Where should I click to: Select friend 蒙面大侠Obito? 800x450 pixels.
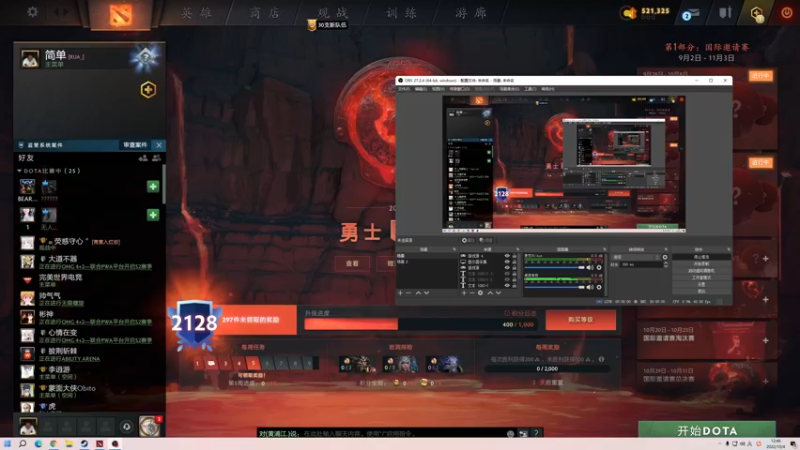click(89, 391)
